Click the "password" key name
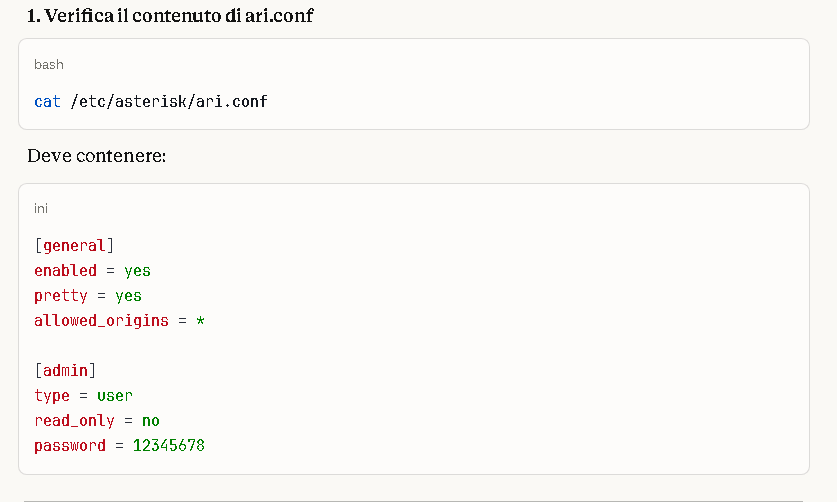 click(x=70, y=446)
